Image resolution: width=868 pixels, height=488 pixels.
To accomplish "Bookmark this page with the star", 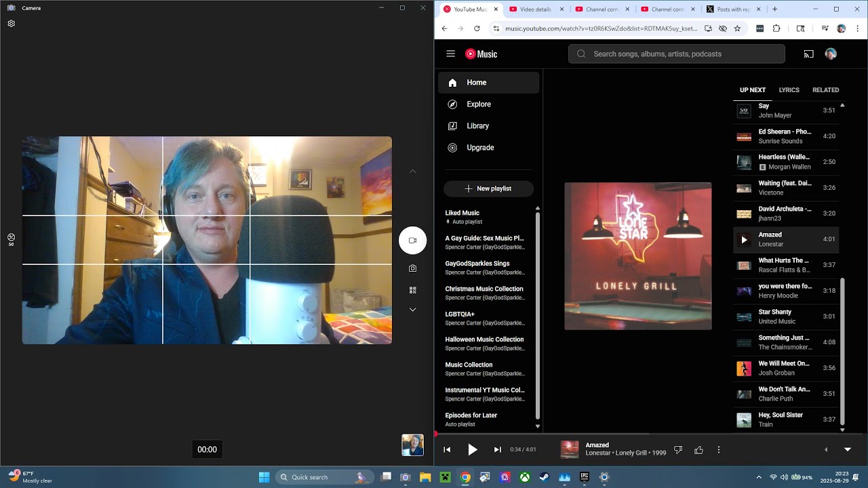I will click(x=737, y=28).
